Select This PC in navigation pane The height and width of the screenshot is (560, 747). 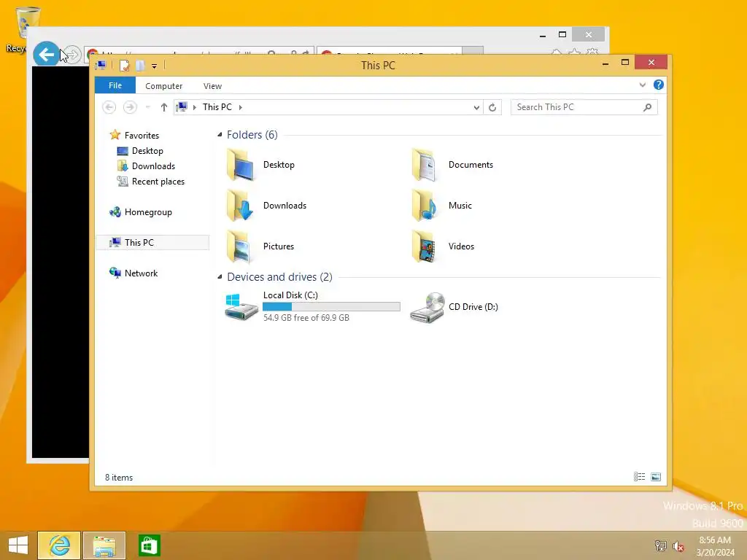152,242
